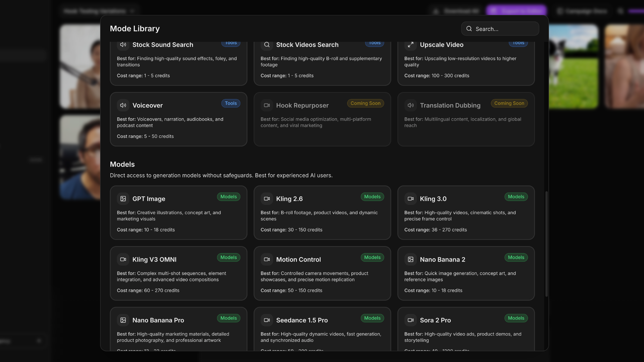Click the speaker icon on the Voiceover card
This screenshot has height=362, width=644.
coord(123,105)
